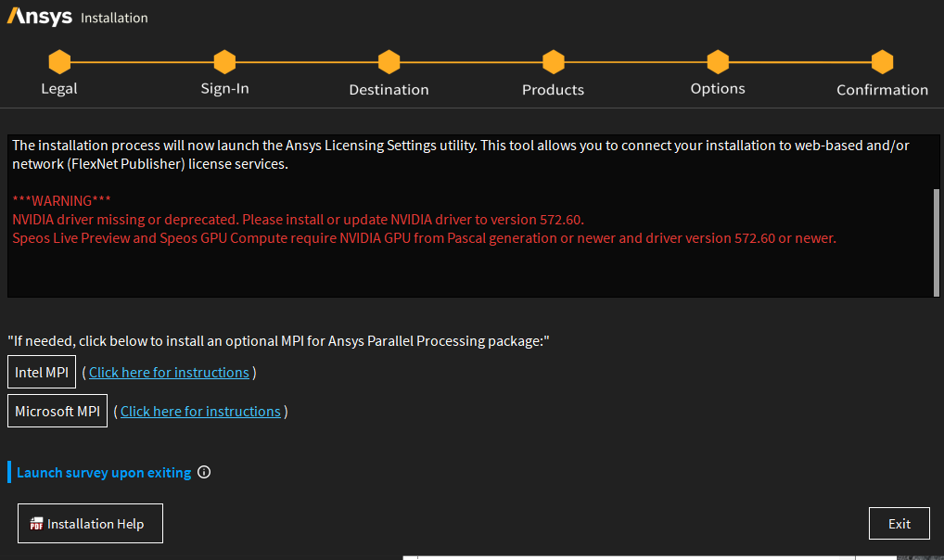Open the Installation Help PDF

pyautogui.click(x=90, y=524)
